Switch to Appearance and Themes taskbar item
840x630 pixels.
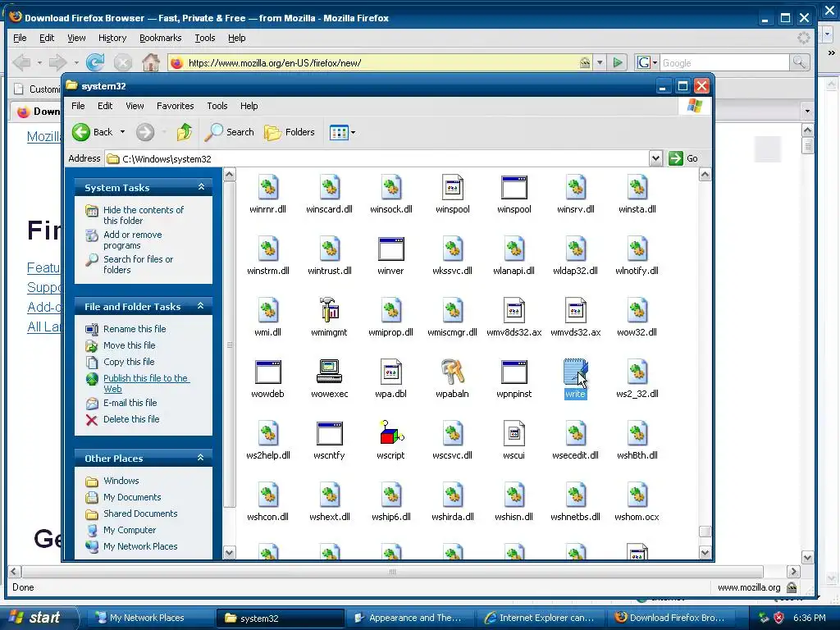[409, 618]
